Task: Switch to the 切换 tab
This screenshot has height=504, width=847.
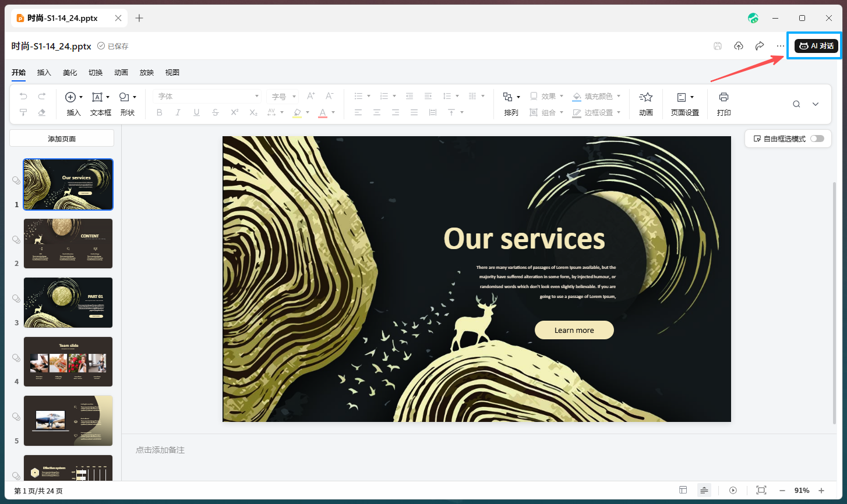Action: [96, 73]
